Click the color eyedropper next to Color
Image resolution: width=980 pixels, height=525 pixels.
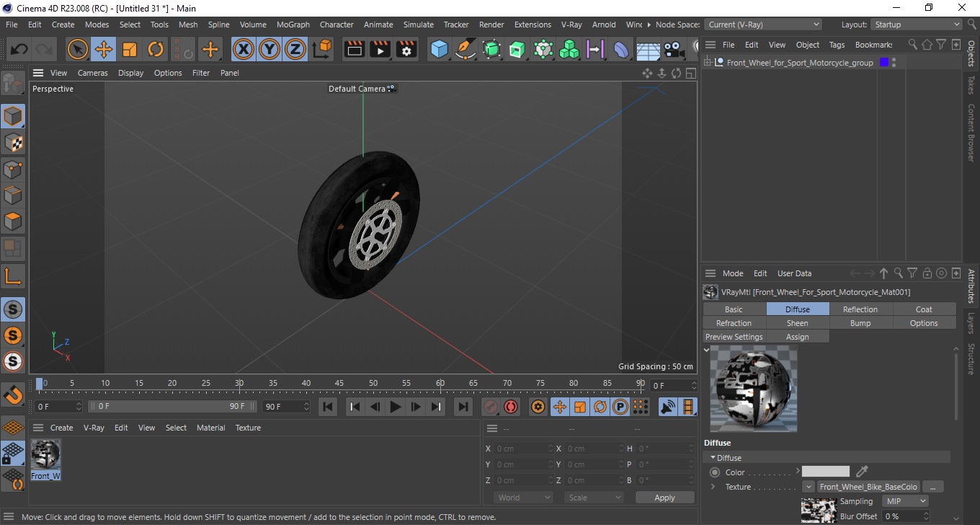862,472
